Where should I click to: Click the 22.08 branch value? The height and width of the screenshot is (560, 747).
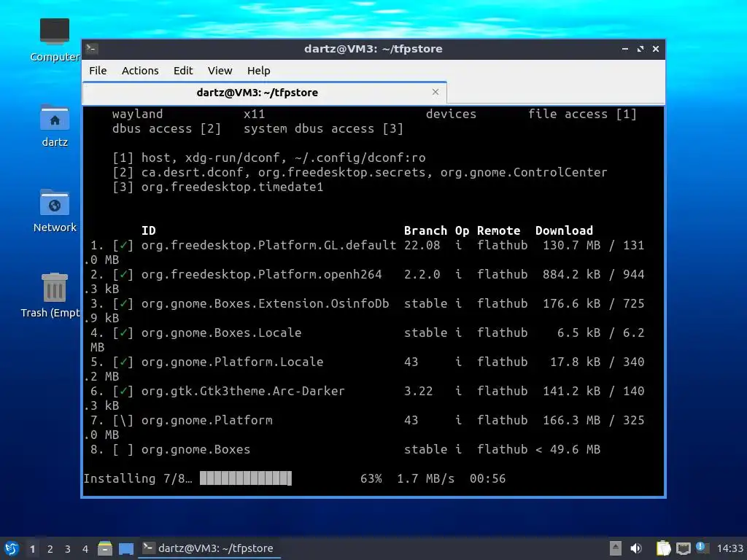422,245
